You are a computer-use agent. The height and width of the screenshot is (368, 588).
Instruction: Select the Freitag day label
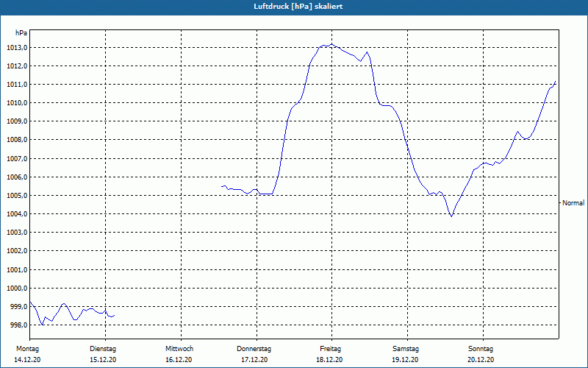(330, 349)
